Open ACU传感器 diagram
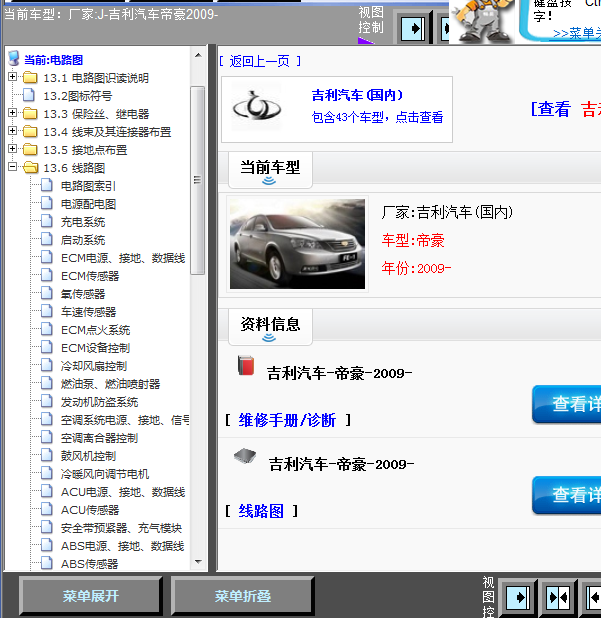The height and width of the screenshot is (618, 601). point(90,510)
